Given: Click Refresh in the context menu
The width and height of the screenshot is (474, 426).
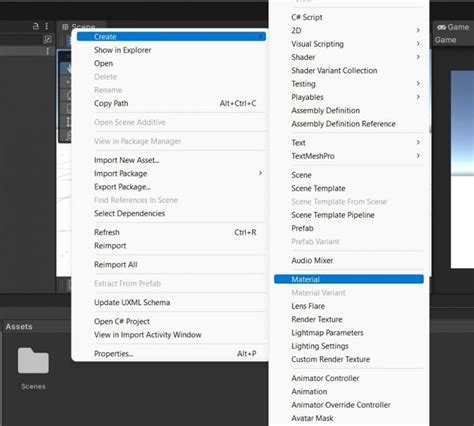Looking at the screenshot, I should pos(171,232).
